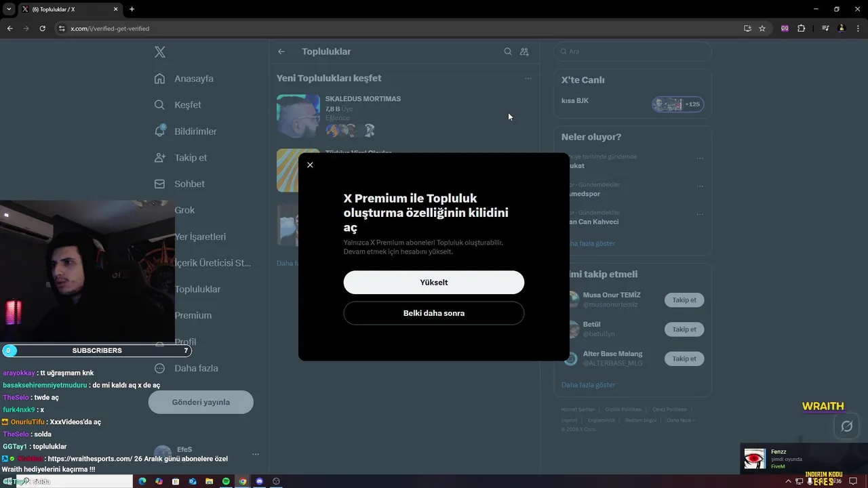
Task: Click the x.com address bar URL
Action: 110,28
